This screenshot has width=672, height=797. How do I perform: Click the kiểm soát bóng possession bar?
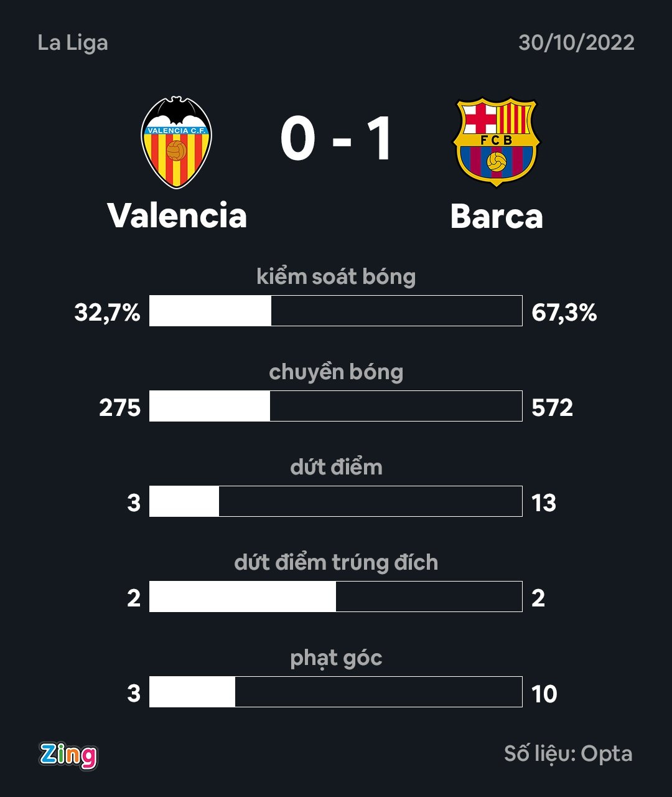click(x=336, y=311)
